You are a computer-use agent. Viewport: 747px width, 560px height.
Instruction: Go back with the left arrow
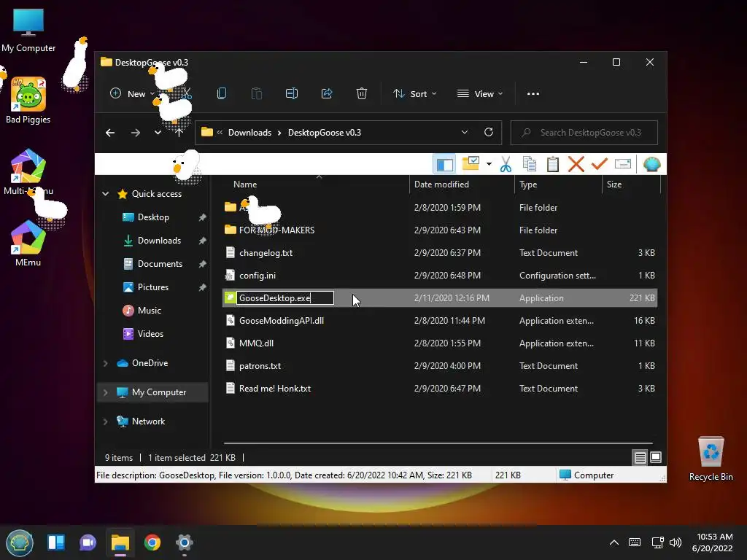[110, 133]
